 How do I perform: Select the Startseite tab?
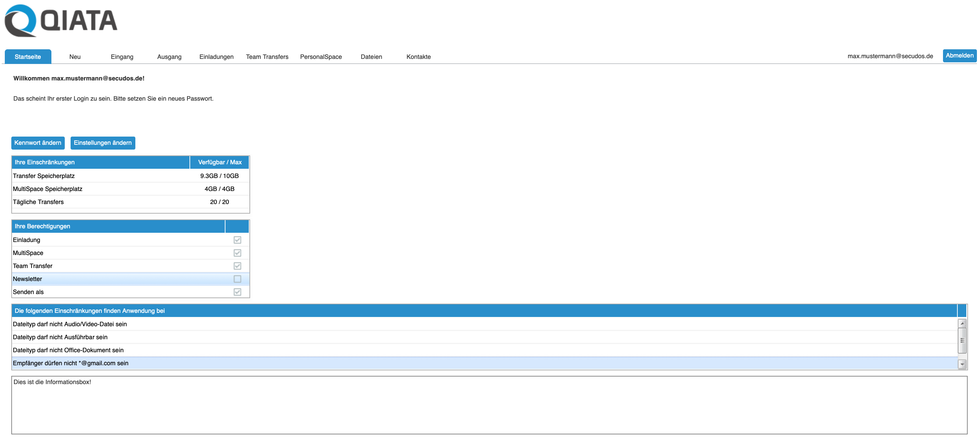click(x=28, y=56)
